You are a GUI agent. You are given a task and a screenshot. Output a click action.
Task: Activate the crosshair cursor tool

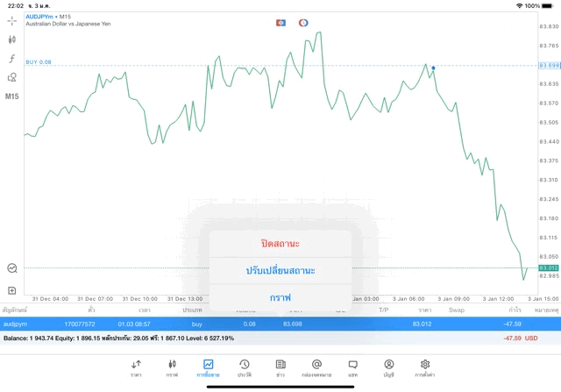click(x=12, y=19)
